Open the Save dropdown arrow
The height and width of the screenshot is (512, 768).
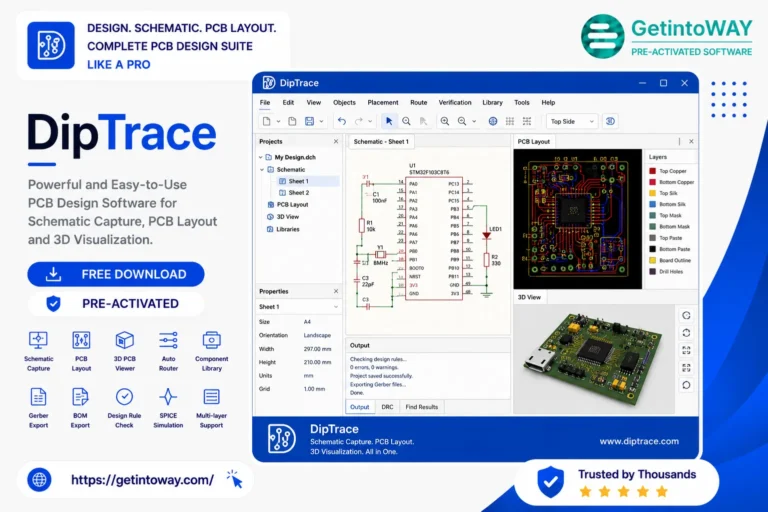click(x=321, y=122)
